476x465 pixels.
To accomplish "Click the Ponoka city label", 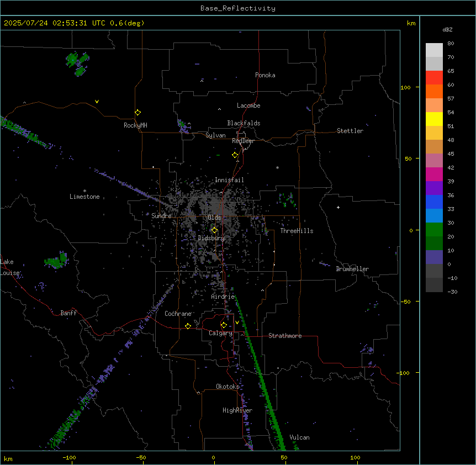I will 265,75.
